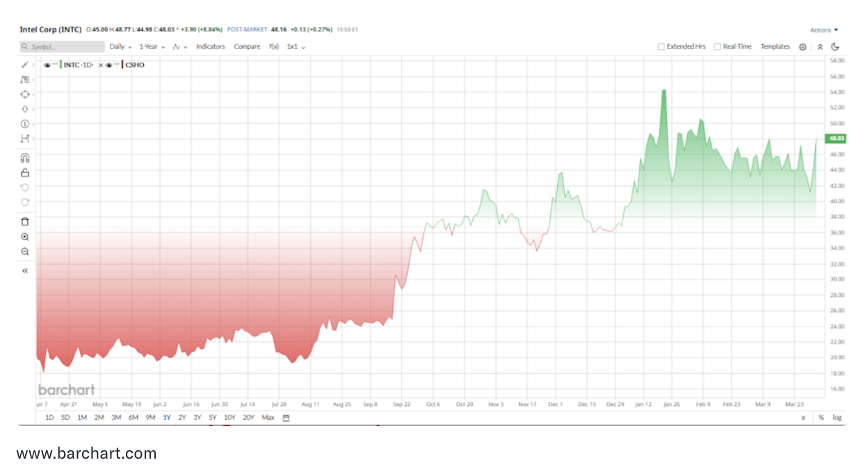The image size is (868, 467).
Task: Open the Daily interval dropdown
Action: (x=120, y=47)
